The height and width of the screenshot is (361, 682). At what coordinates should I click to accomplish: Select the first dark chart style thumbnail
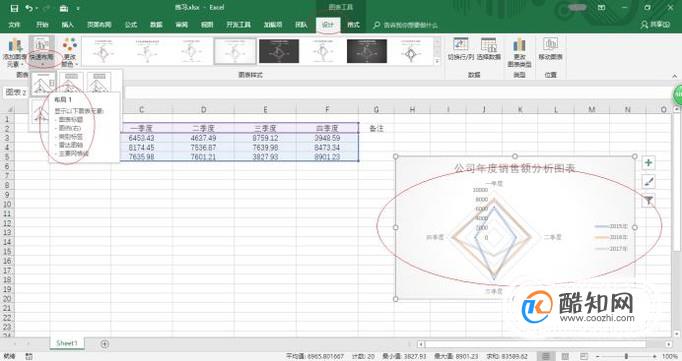coord(279,51)
